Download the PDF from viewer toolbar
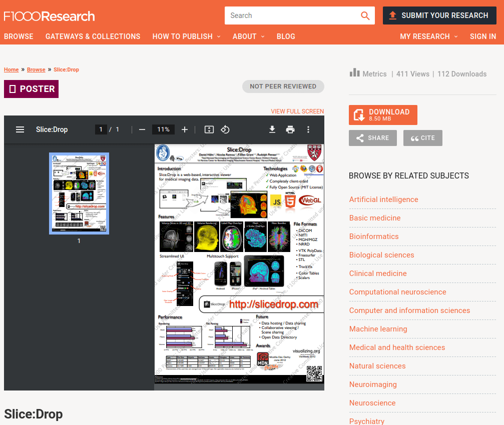 point(272,129)
